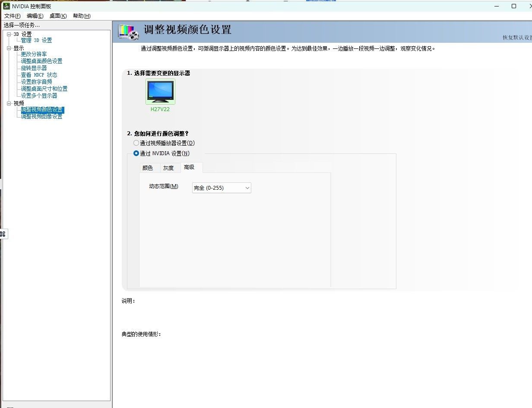The width and height of the screenshot is (532, 408).
Task: Click 恢复默认设置 link
Action: click(517, 38)
